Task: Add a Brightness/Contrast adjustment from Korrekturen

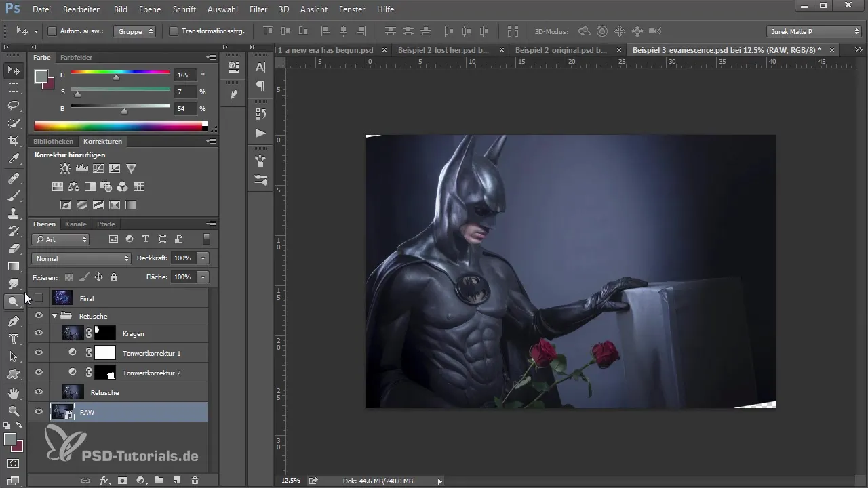Action: tap(65, 169)
